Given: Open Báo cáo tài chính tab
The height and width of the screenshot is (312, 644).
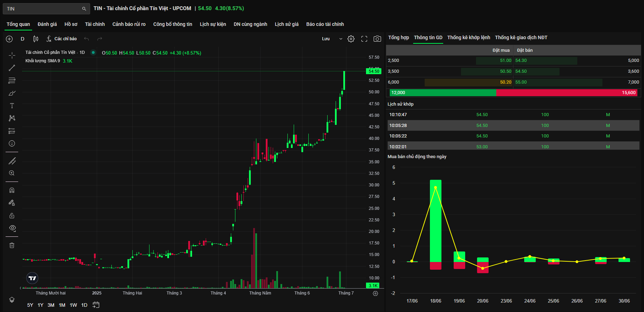Looking at the screenshot, I should click(325, 24).
